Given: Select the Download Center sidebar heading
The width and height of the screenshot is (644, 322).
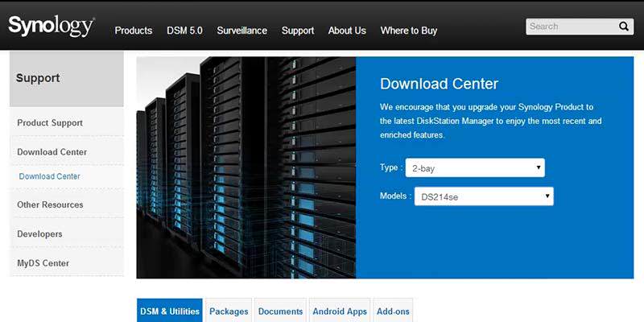Looking at the screenshot, I should coord(67,151).
